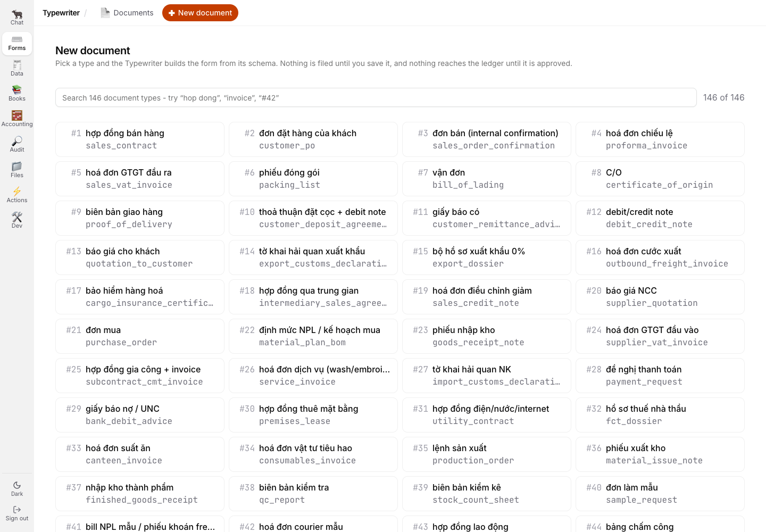The height and width of the screenshot is (532, 766).
Task: Toggle Dark mode moon icon
Action: [17, 489]
